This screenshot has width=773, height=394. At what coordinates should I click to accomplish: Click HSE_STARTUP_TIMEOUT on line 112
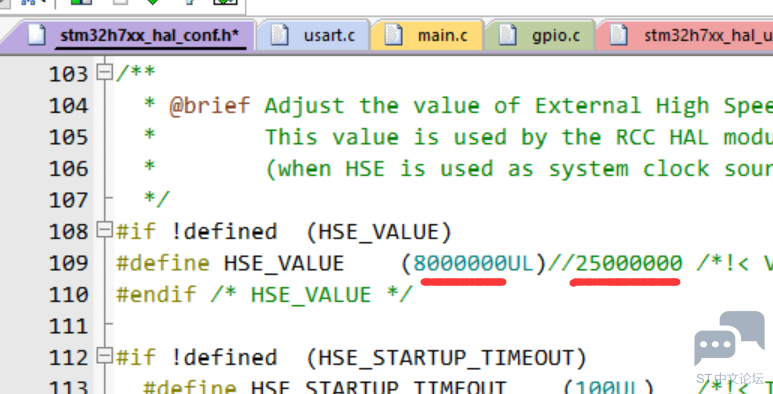click(446, 358)
